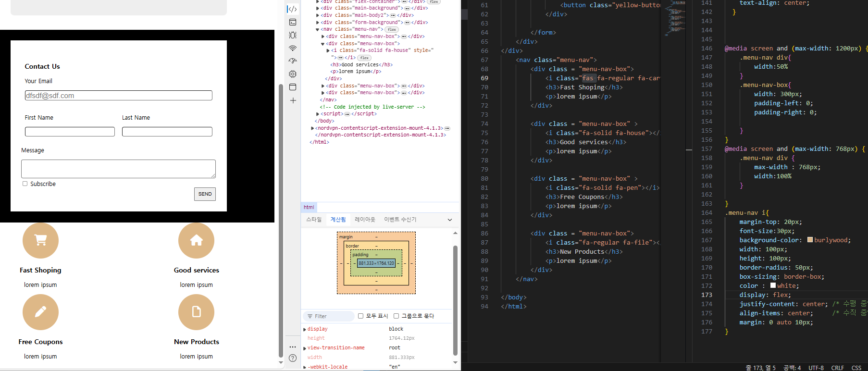Collapse the open menu-nav-box div node
Screen dimensions: 868x371
[x=322, y=44]
